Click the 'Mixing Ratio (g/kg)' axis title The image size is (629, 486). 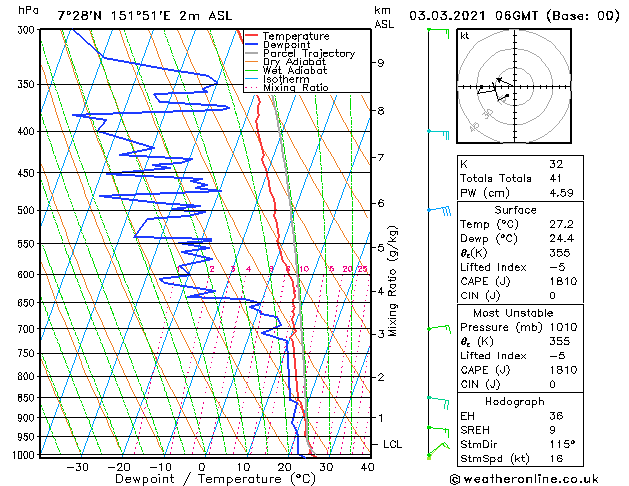[x=392, y=281]
